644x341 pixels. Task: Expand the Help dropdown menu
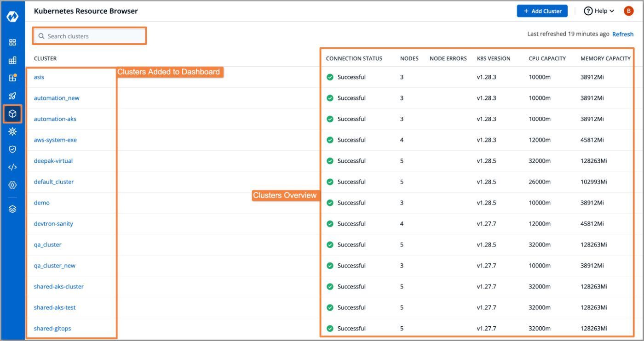coord(598,11)
